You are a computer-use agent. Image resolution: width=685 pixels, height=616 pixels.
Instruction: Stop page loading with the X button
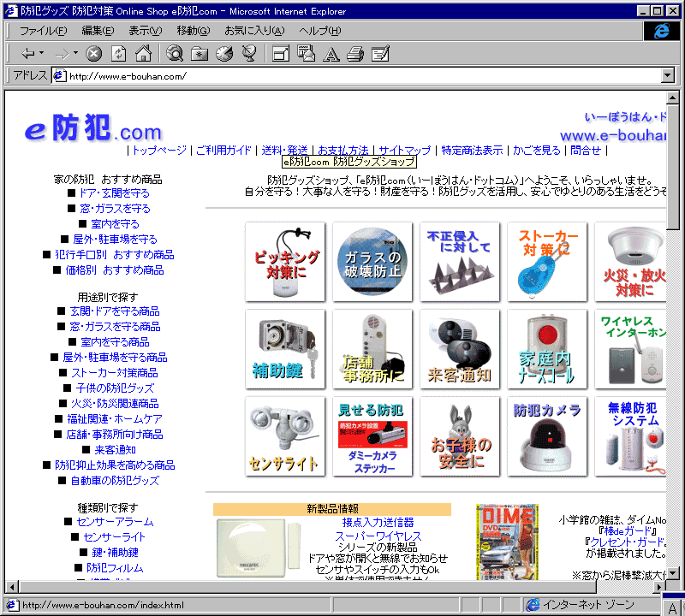coord(93,54)
